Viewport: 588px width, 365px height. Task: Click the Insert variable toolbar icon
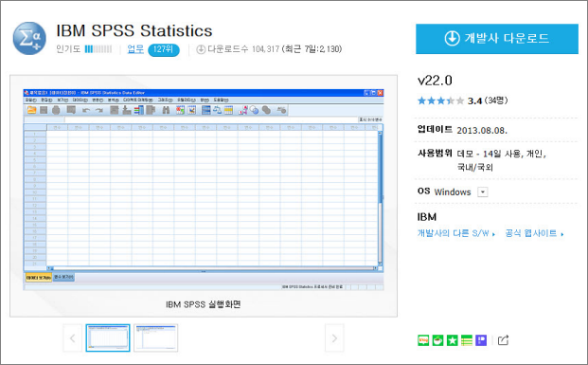(x=191, y=110)
